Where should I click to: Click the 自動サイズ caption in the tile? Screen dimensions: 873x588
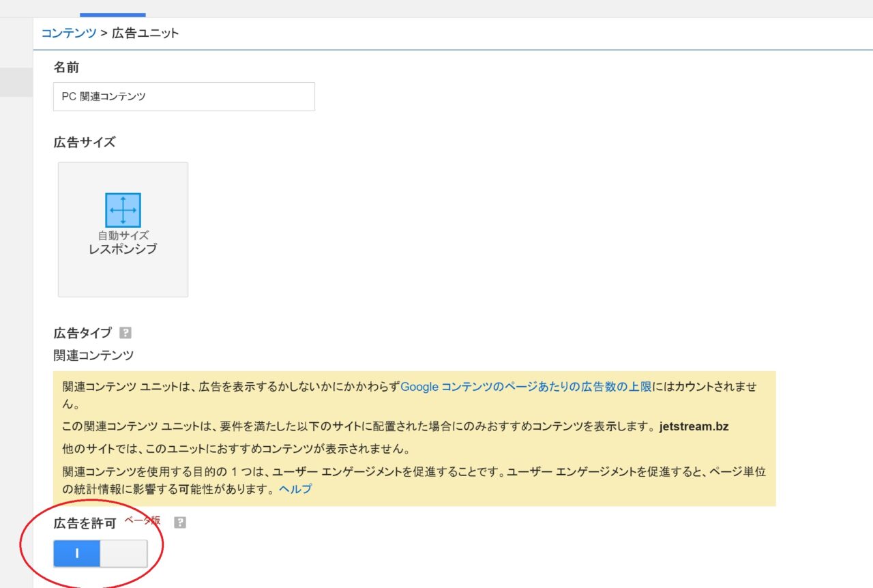coord(123,235)
